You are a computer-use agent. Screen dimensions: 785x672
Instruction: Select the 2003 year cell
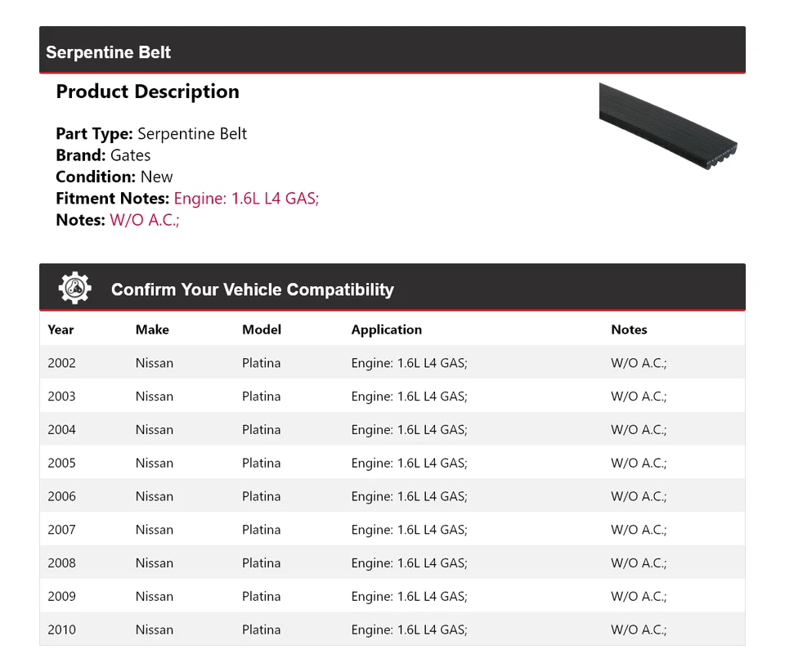pos(61,396)
